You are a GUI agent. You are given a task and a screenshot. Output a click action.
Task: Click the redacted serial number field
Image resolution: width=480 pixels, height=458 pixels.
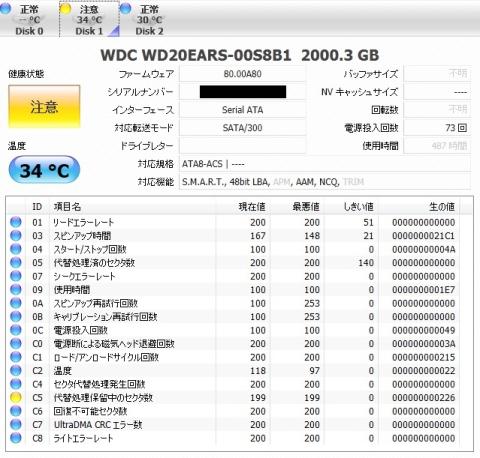242,92
